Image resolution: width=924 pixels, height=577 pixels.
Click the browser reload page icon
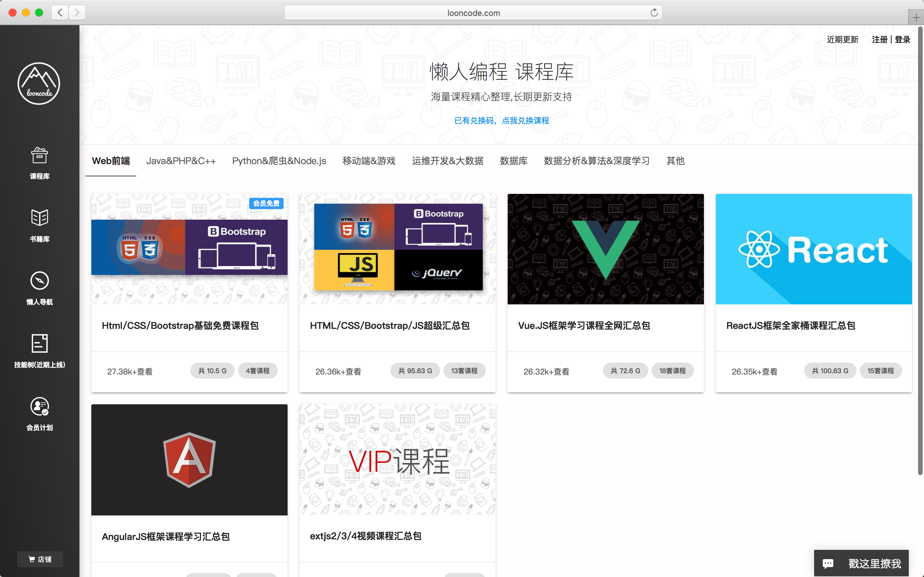[654, 13]
